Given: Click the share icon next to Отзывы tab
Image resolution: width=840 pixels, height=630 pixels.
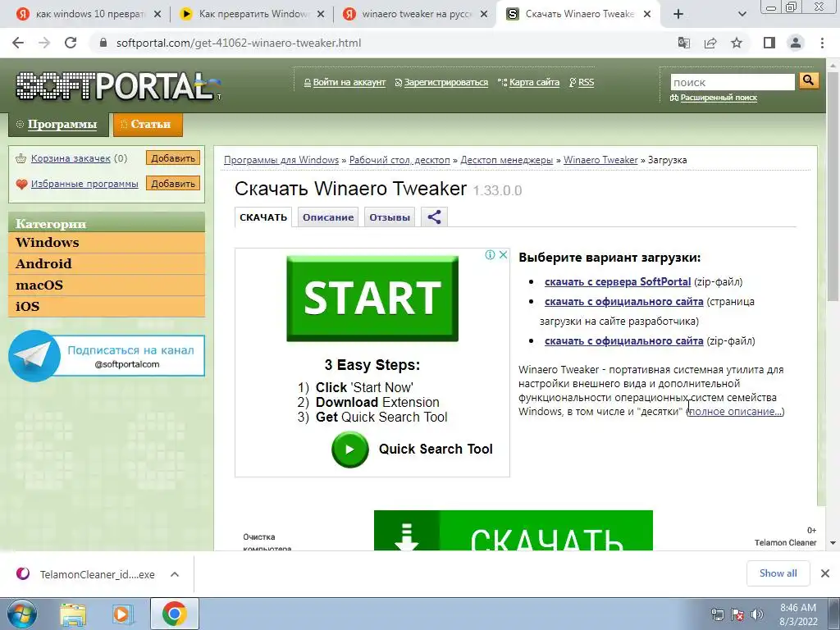Looking at the screenshot, I should [x=435, y=217].
